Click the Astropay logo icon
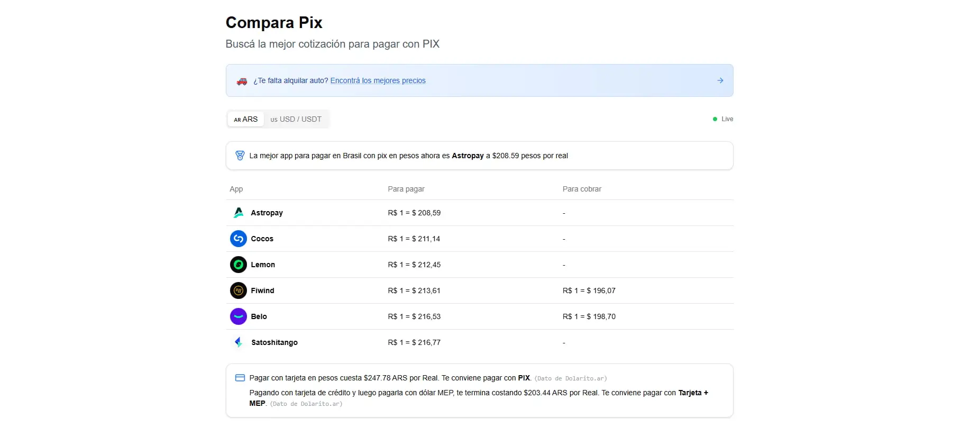Screen dimensions: 980x436 point(239,213)
